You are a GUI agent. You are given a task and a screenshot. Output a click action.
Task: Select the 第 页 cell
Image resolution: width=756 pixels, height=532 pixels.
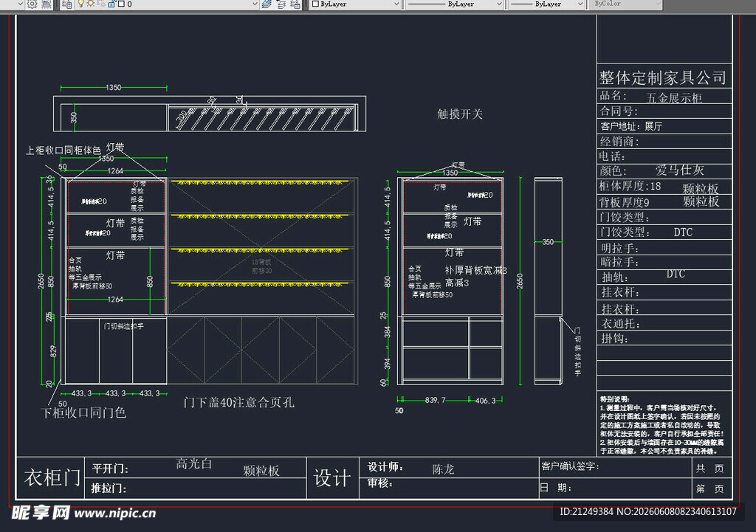[709, 488]
